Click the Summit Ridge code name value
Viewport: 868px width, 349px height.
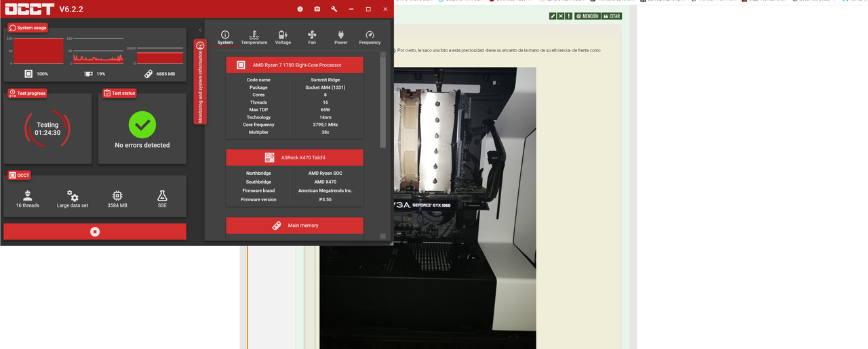325,80
